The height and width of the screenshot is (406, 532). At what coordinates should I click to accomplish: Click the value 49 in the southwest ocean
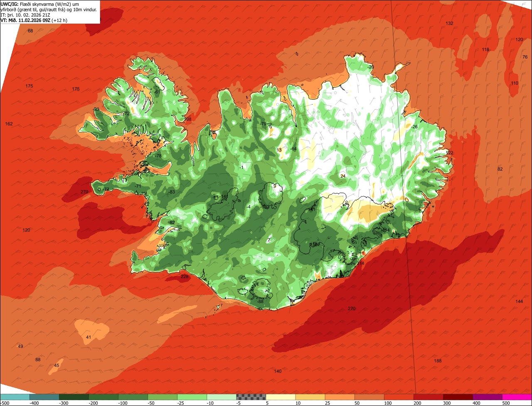(x=20, y=346)
